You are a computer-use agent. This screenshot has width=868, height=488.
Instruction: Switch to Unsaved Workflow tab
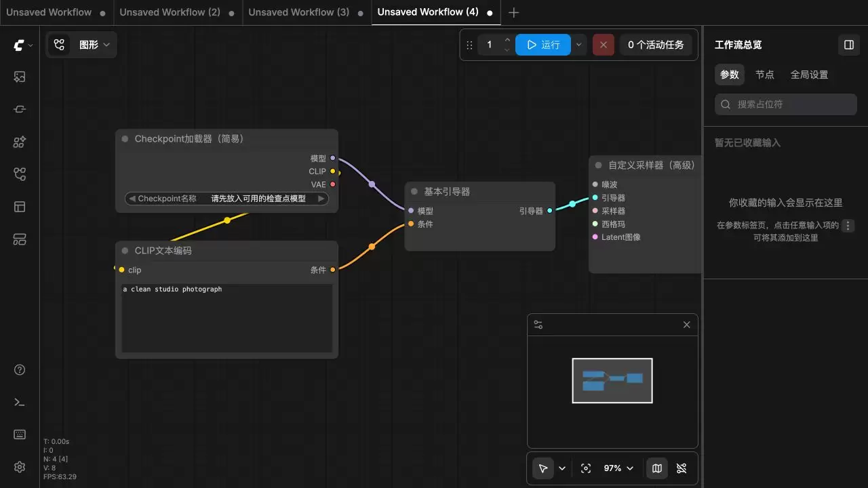(x=49, y=12)
